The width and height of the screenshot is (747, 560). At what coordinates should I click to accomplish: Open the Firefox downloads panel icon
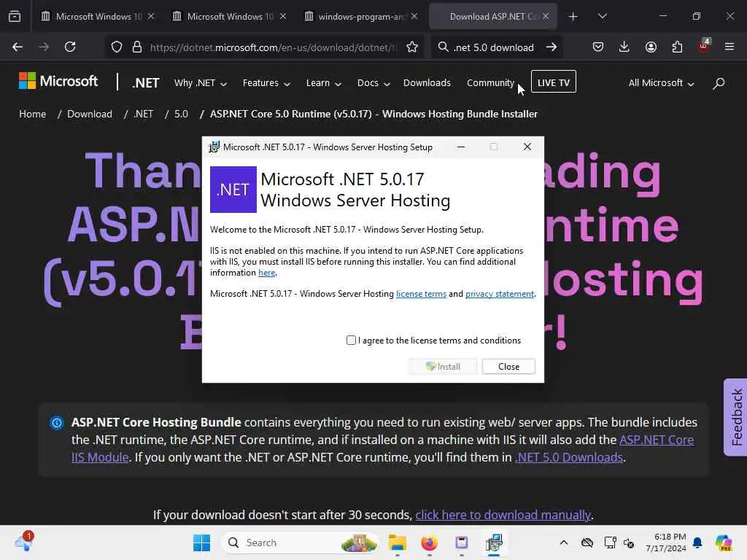tap(624, 47)
